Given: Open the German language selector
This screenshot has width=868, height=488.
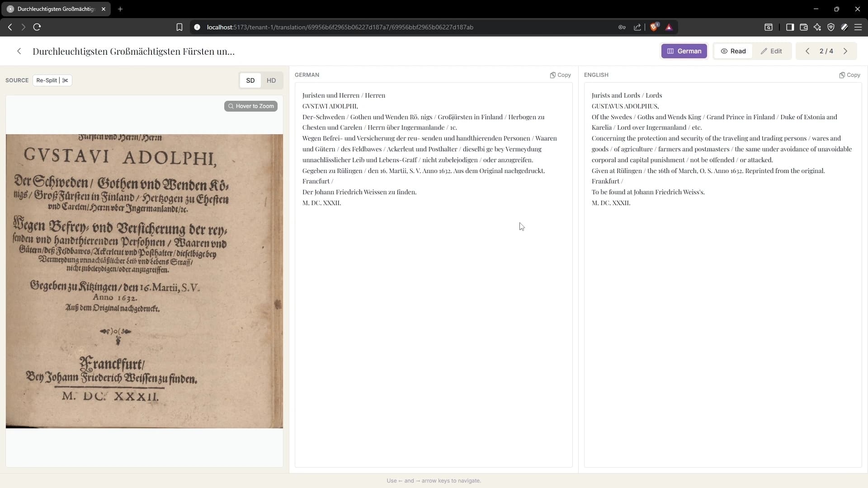Looking at the screenshot, I should coord(684,51).
